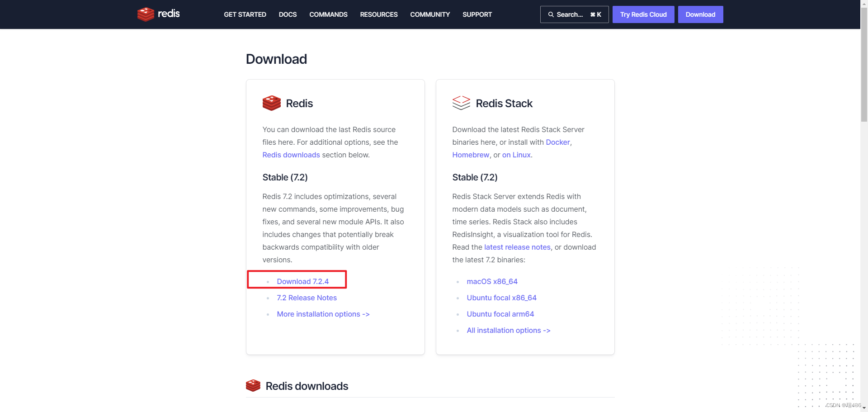This screenshot has width=868, height=412.
Task: Click the Redis Stack layered icon
Action: coord(461,103)
